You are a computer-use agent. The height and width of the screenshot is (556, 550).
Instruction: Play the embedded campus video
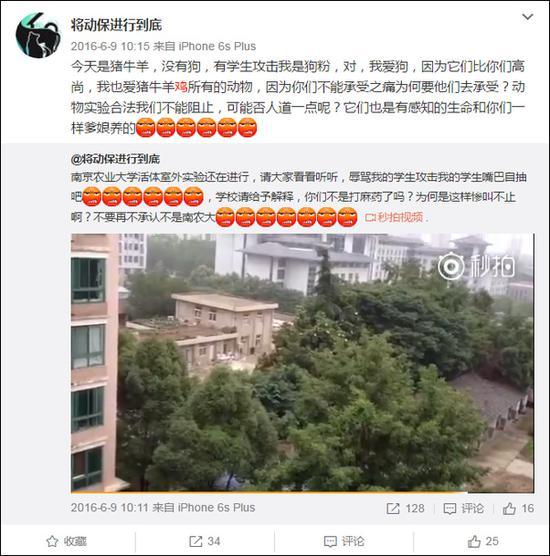click(302, 363)
